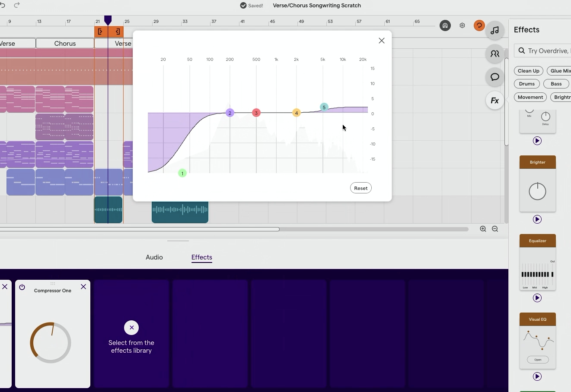Switch to the Effects tab
This screenshot has width=571, height=392.
click(202, 257)
